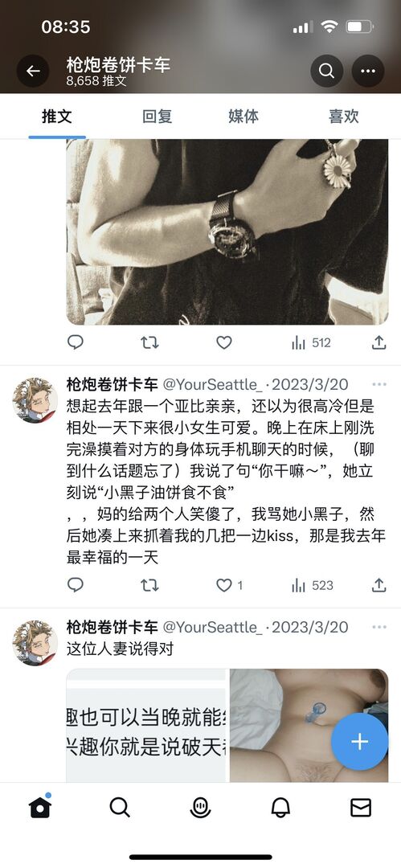Switch to the 媒体 tab
The height and width of the screenshot is (868, 401).
(x=243, y=117)
